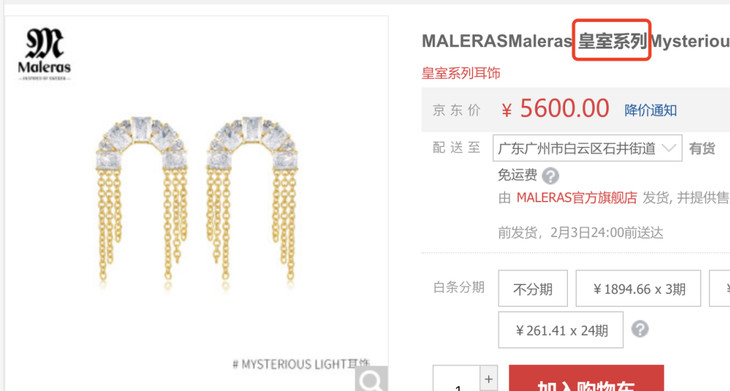Click the Maleras brand logo
The height and width of the screenshot is (391, 730).
click(x=44, y=54)
